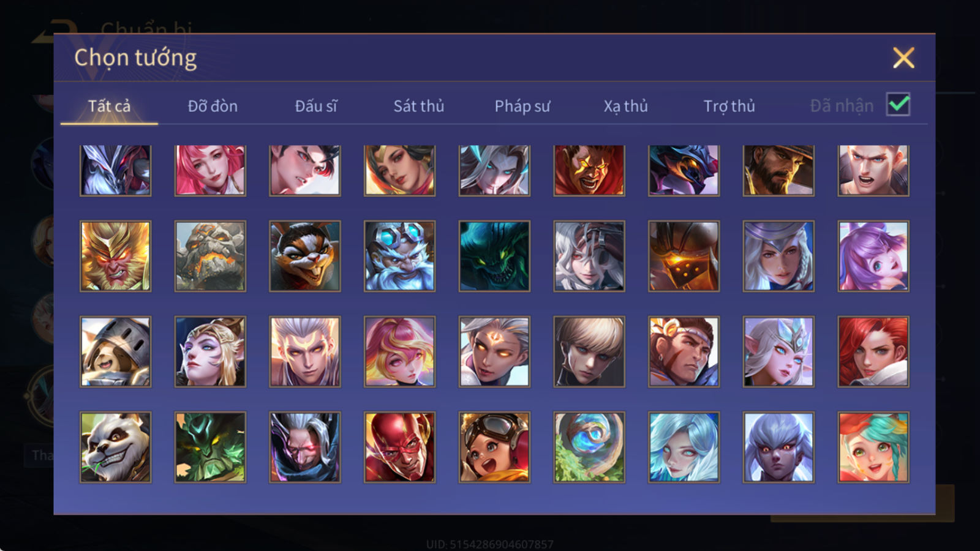Screen dimensions: 980x551
Task: Select the green tree-spirit hero portrait
Action: coord(210,447)
